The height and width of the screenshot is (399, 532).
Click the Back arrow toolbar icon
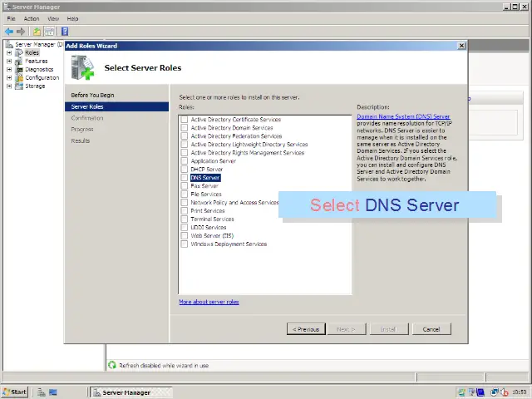click(9, 31)
